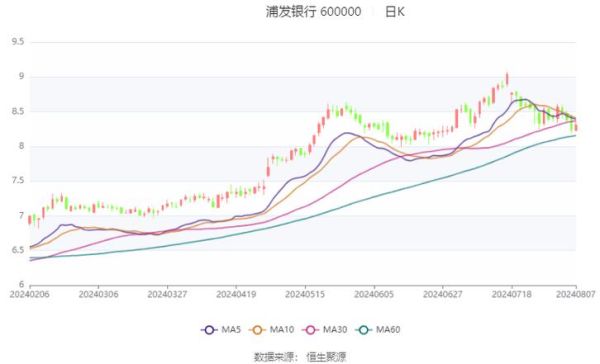Toggle the MA30 legend item
600x364 pixels.
(x=325, y=330)
